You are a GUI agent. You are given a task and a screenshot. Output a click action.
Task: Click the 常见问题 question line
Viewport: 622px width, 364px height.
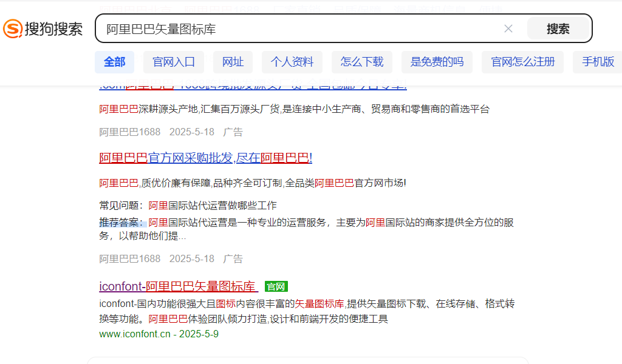point(188,205)
